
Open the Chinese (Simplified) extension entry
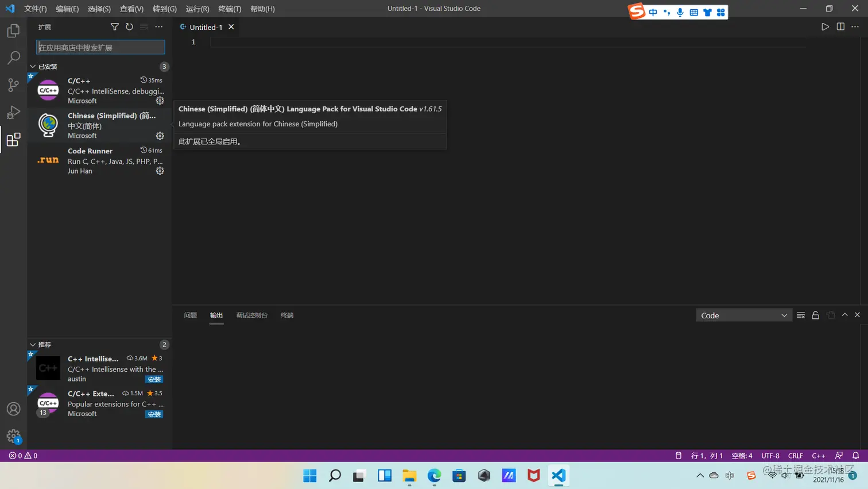pos(100,125)
